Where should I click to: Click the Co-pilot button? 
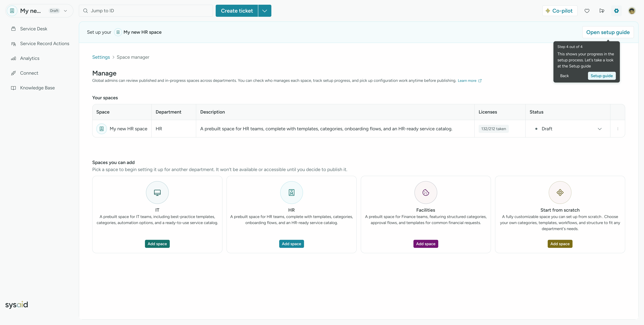pos(559,11)
